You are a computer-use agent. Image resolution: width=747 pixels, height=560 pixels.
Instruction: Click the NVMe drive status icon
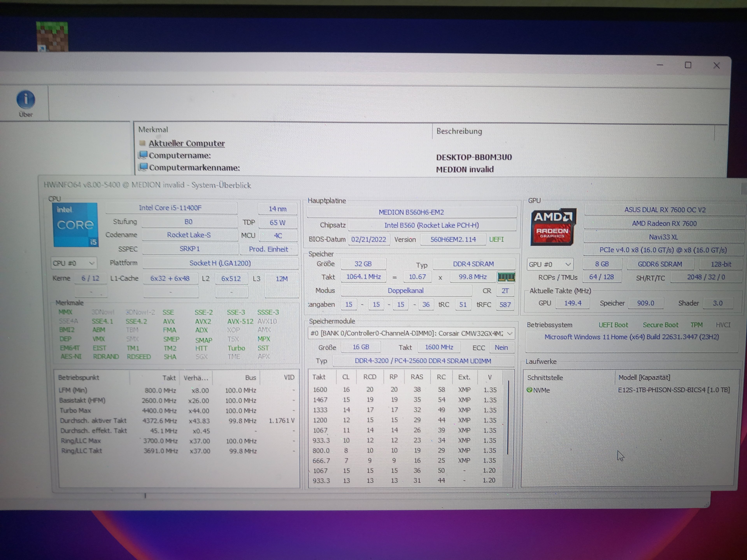(x=529, y=390)
